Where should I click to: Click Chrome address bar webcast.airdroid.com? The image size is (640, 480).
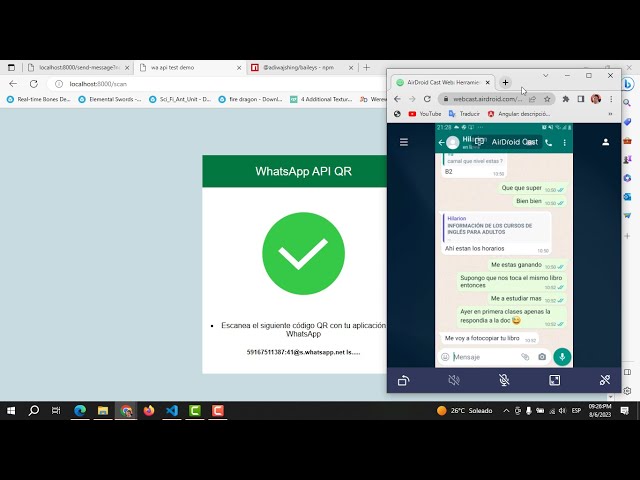pyautogui.click(x=487, y=99)
